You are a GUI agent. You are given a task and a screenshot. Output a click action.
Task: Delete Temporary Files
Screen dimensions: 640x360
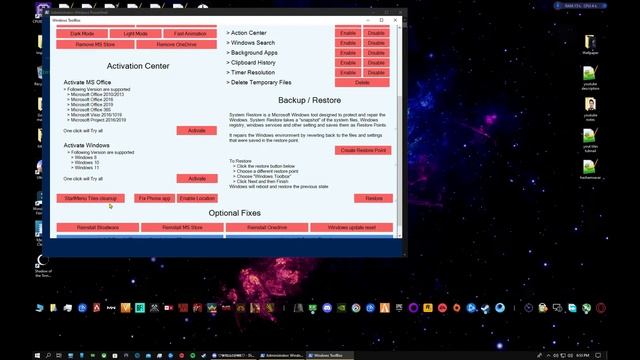(x=362, y=82)
